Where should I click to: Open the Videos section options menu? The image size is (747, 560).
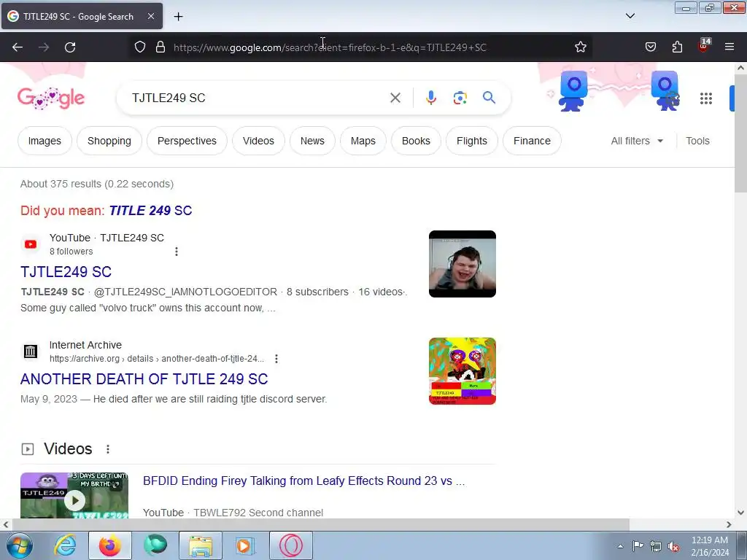coord(108,449)
